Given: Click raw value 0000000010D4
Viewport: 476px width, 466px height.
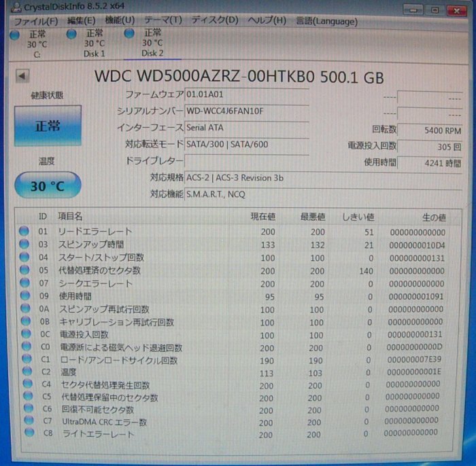Looking at the screenshot, I should click(417, 245).
